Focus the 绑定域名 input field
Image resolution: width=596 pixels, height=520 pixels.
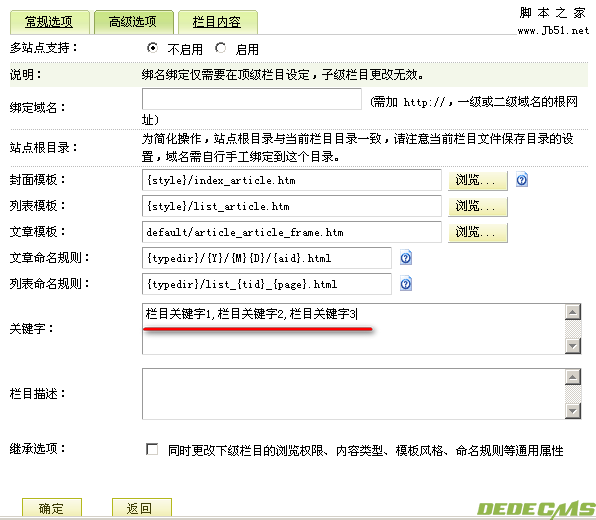pyautogui.click(x=252, y=99)
